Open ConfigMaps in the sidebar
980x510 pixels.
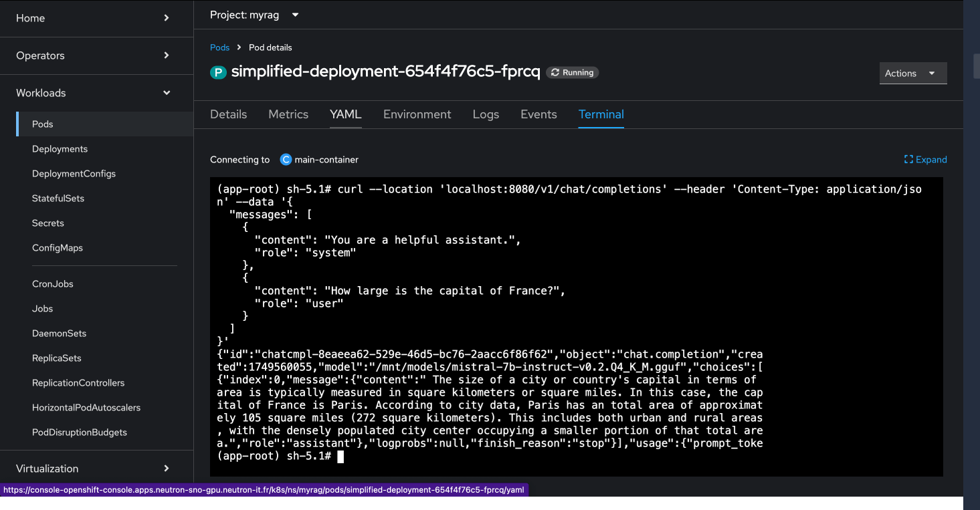tap(105, 248)
